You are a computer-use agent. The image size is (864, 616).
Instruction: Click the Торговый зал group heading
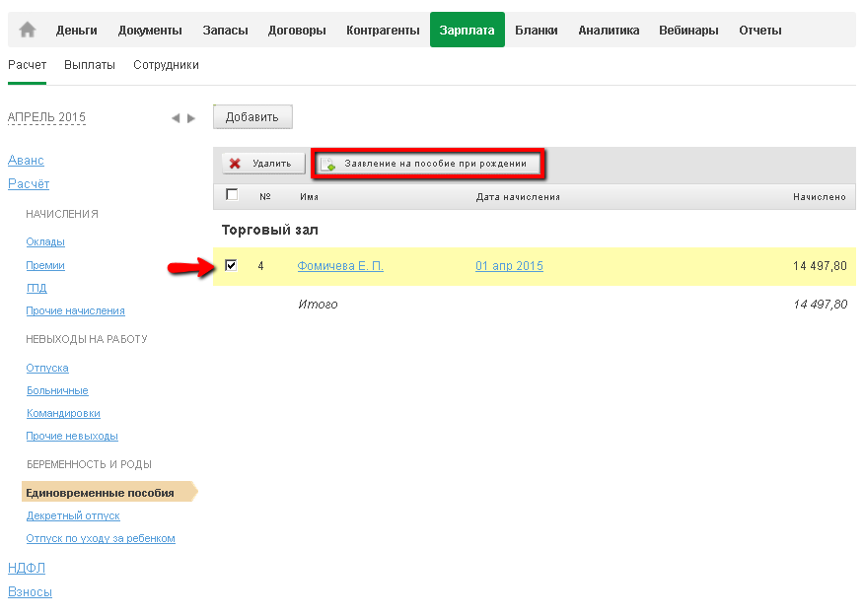270,230
